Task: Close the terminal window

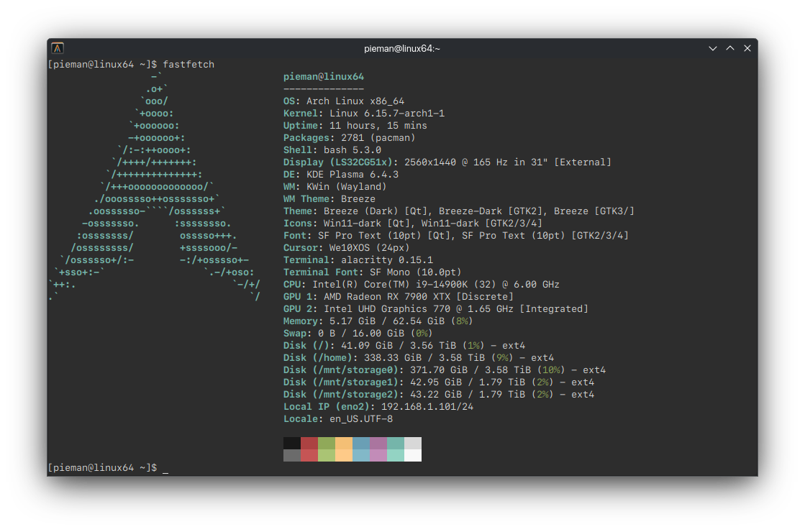Action: (x=747, y=48)
